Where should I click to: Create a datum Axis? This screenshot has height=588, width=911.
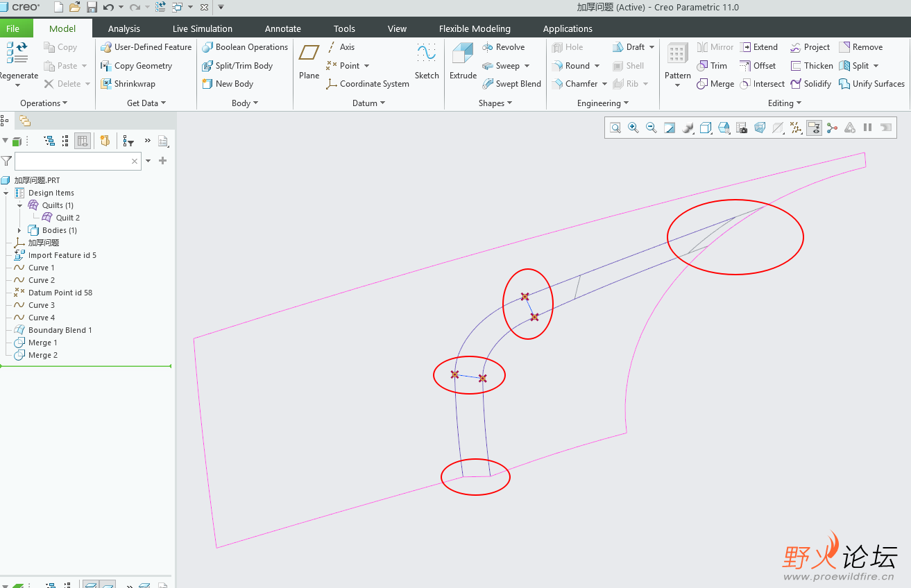[341, 47]
